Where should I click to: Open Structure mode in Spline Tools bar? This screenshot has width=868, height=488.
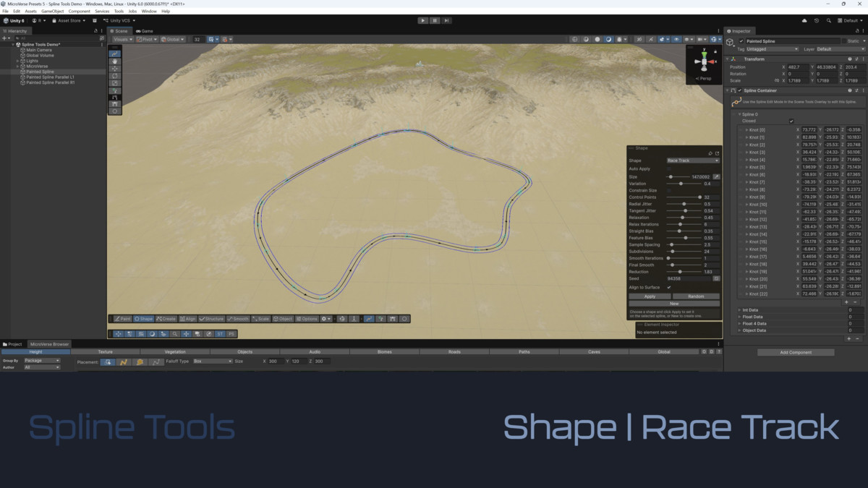tap(212, 319)
